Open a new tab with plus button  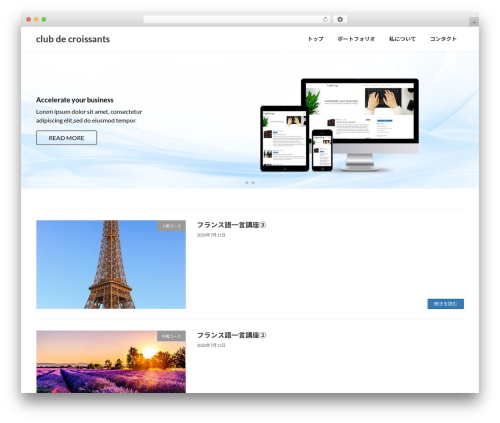pos(474,22)
